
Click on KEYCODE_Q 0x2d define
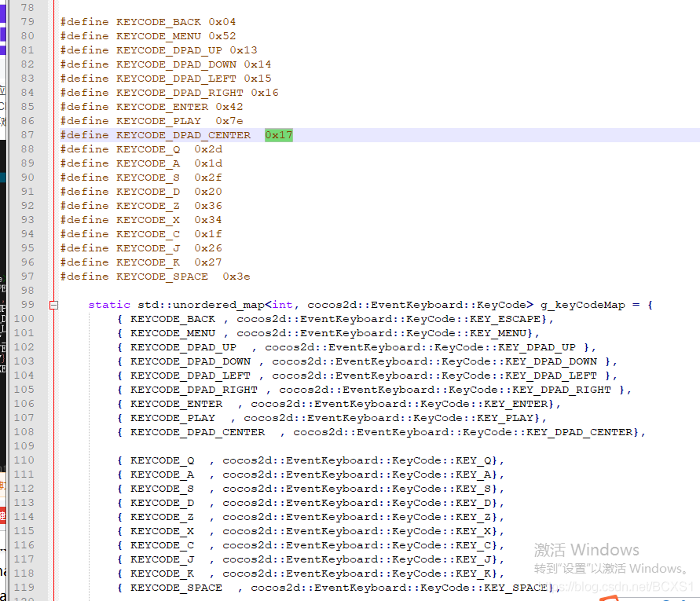(x=141, y=149)
